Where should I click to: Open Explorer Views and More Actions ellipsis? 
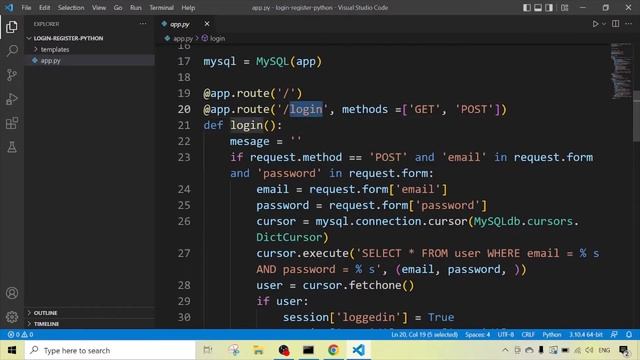tap(143, 24)
